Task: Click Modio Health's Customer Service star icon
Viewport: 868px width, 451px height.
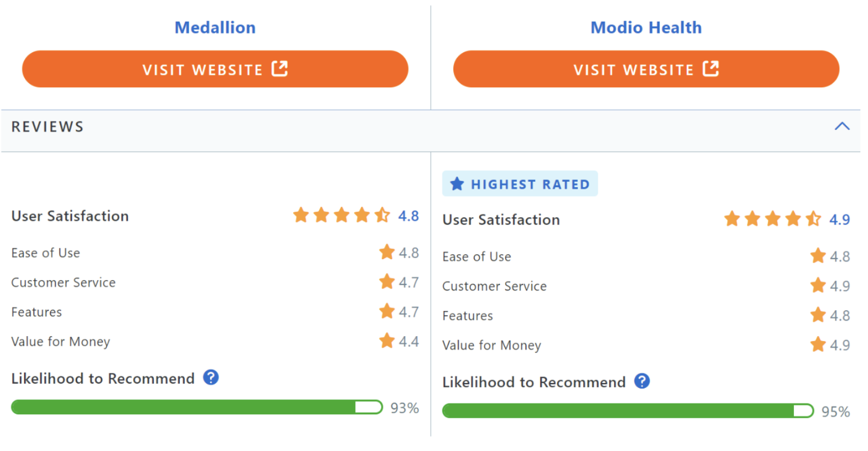Action: click(x=818, y=285)
